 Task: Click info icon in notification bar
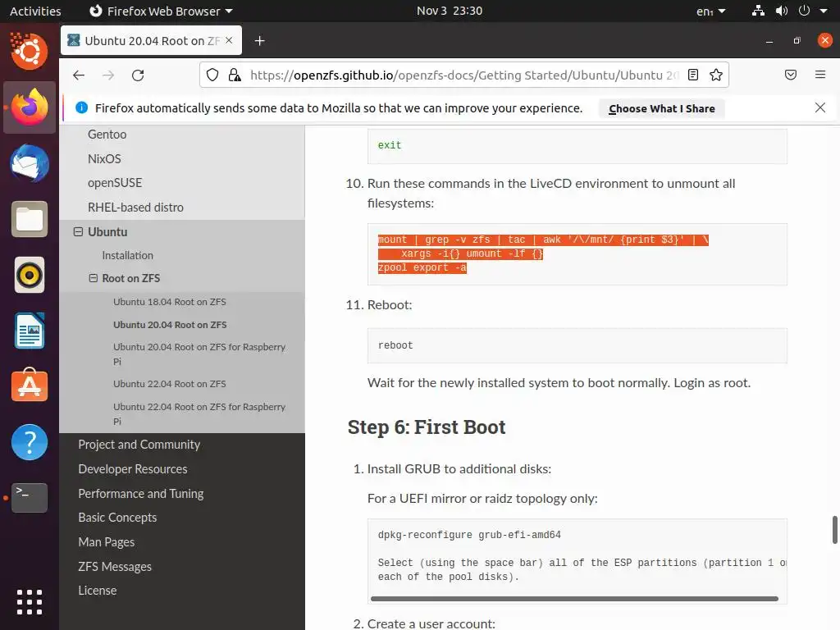click(81, 107)
